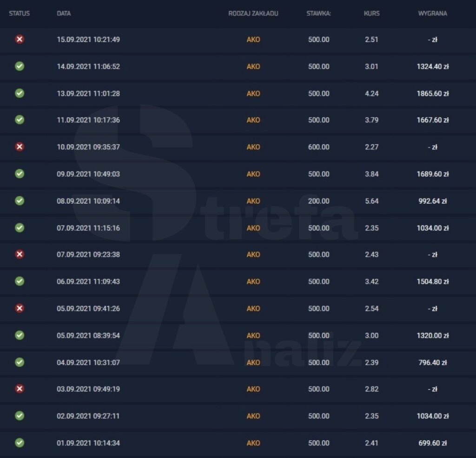Click the RODZAJ ZAKŁADU column header

click(x=253, y=13)
